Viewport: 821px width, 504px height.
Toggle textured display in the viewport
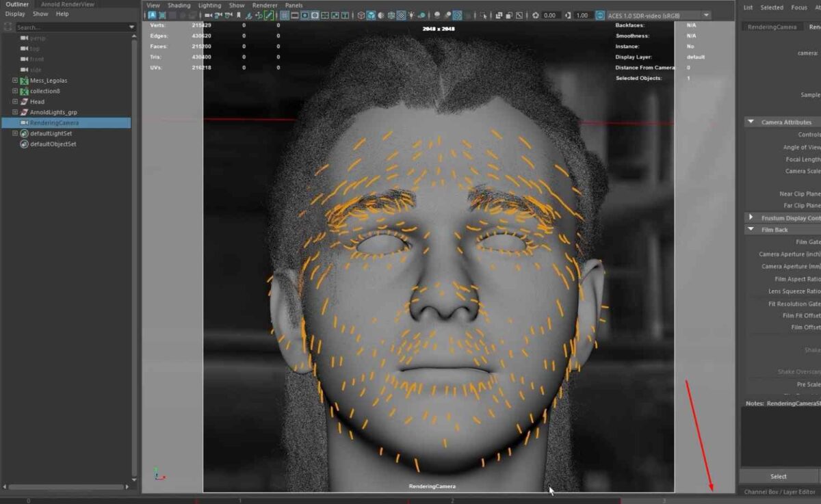(x=400, y=15)
